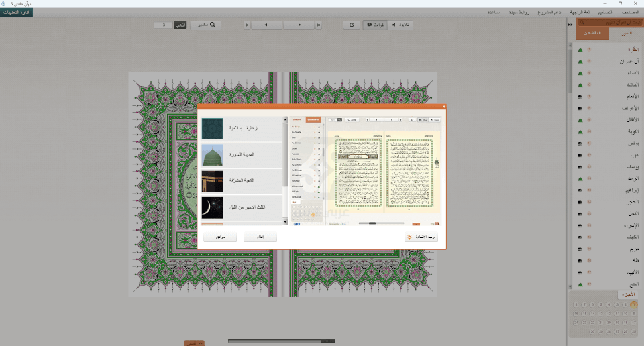644x346 pixels.
Task: Click the Kaaba icon beside الحجر
Action: (x=580, y=203)
